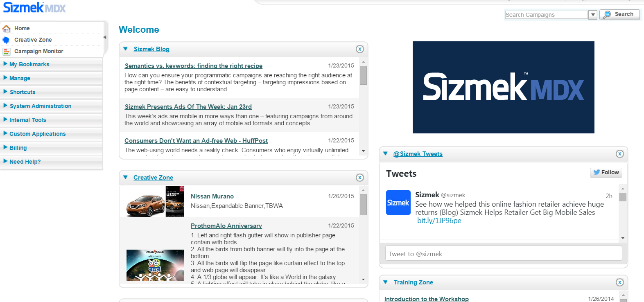Image resolution: width=644 pixels, height=302 pixels.
Task: Open 'Consumers Don't Want an Ad-free Web' article
Action: point(196,141)
